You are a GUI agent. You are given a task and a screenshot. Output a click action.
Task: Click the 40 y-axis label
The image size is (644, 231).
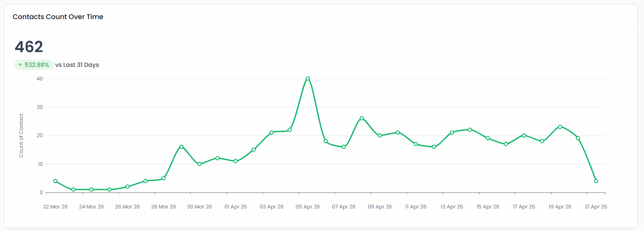[40, 79]
